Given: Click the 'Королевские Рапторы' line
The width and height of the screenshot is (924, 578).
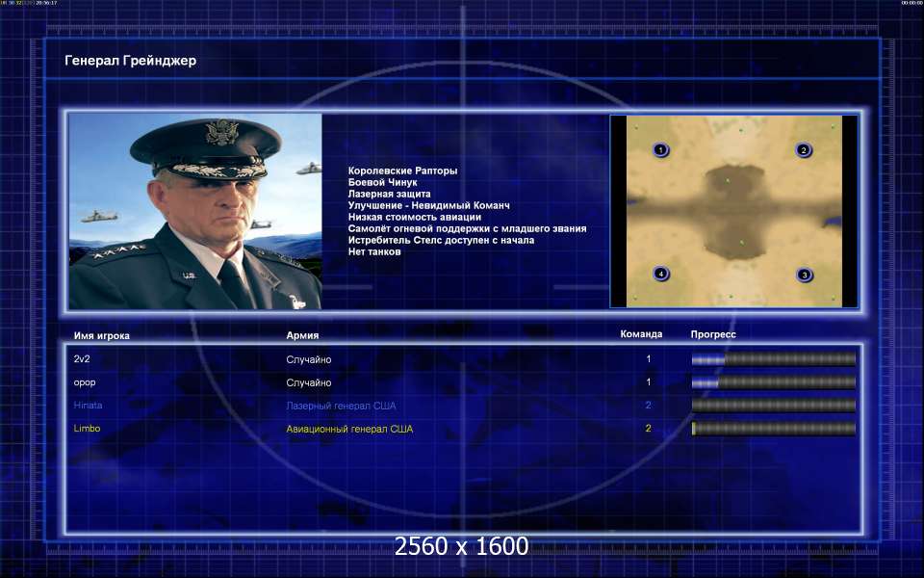Looking at the screenshot, I should point(402,171).
